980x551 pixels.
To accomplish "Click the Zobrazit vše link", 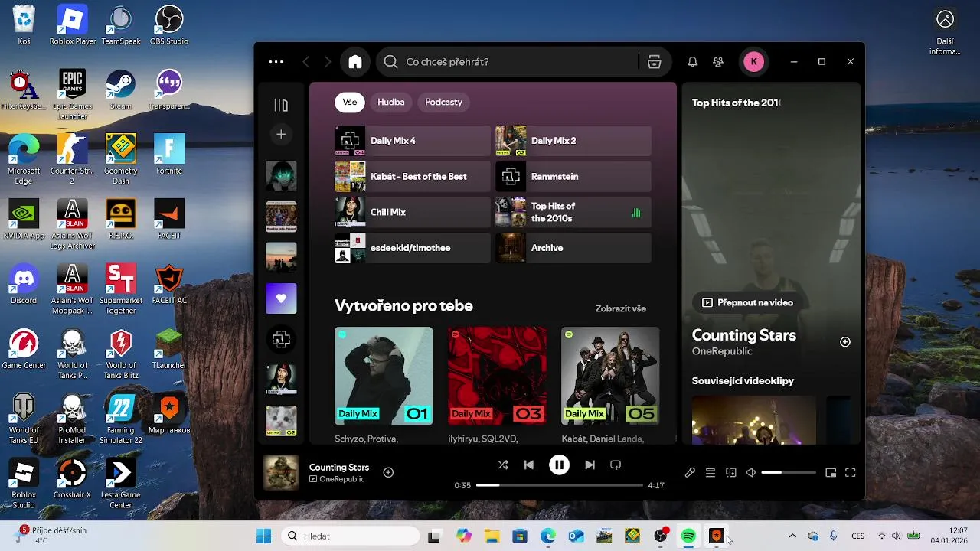I will click(x=621, y=308).
